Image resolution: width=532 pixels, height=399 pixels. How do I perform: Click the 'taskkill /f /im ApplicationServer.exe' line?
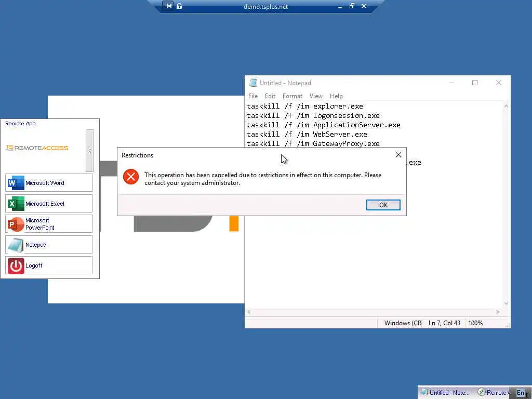tap(323, 125)
